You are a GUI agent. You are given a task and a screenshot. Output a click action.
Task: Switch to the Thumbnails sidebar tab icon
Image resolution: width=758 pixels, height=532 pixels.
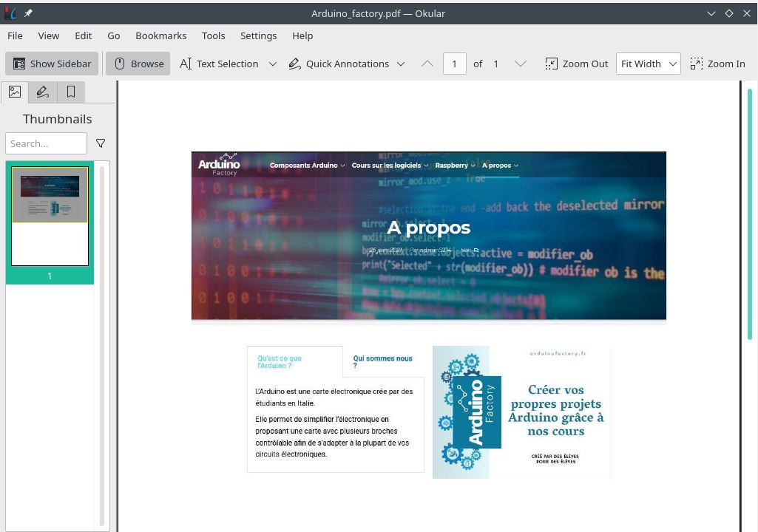click(15, 92)
